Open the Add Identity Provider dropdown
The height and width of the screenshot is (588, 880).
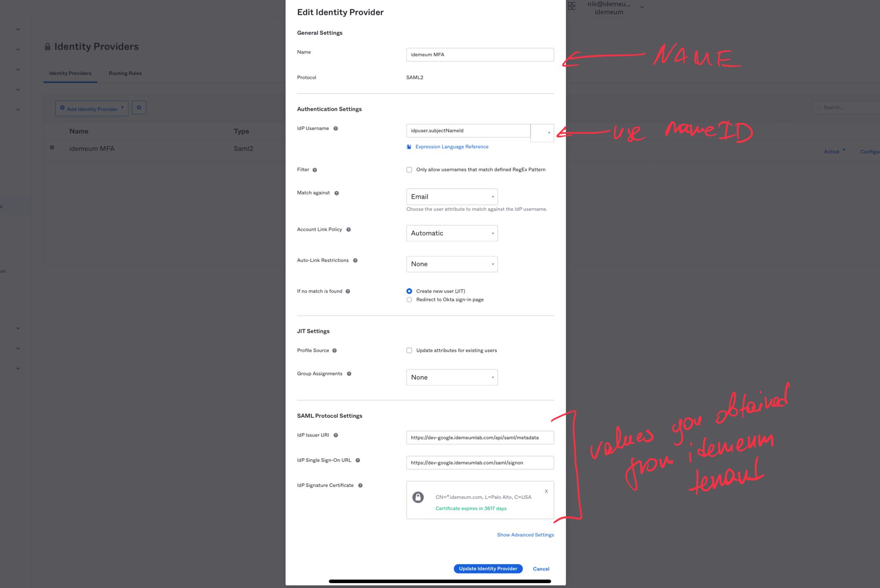(x=92, y=109)
